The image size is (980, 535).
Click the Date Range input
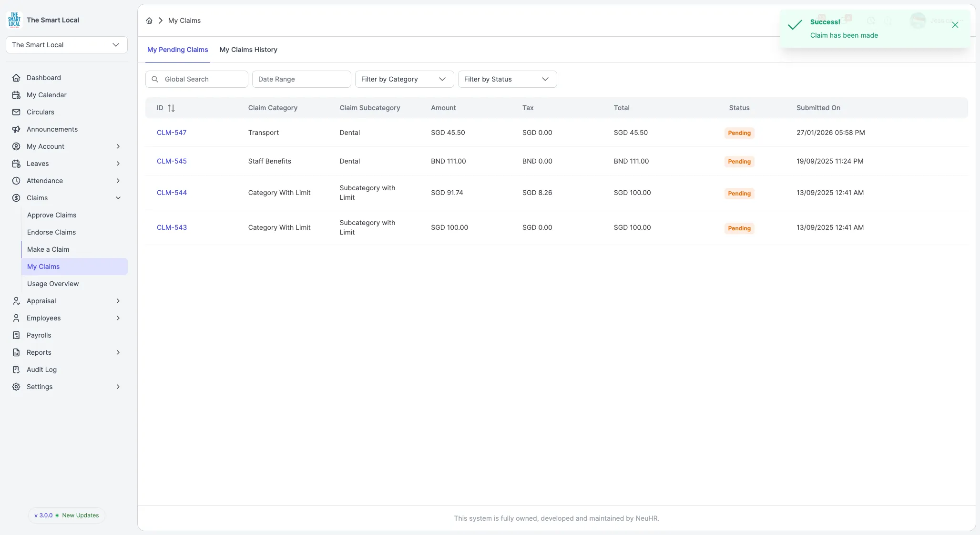[x=301, y=79]
